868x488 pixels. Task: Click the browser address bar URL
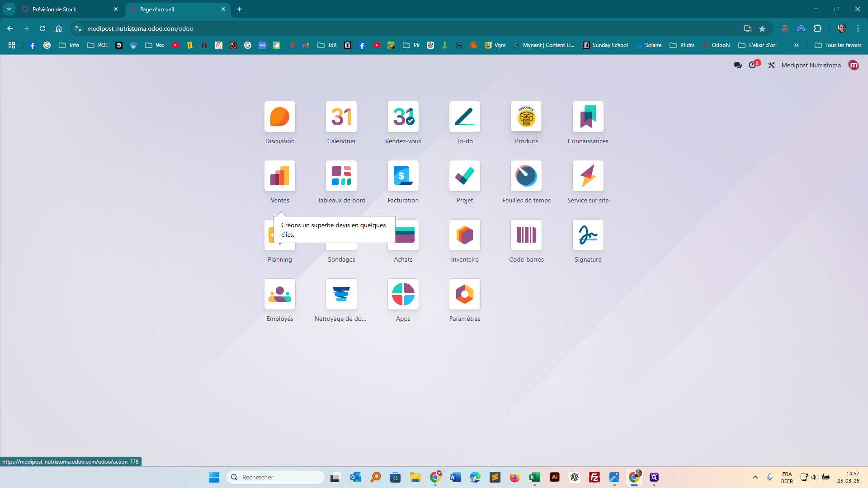[x=140, y=28]
